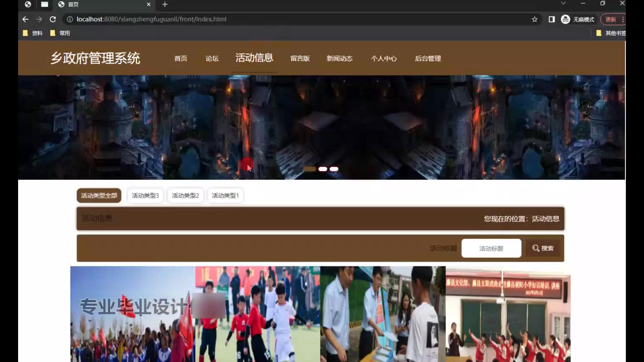Filter by 活动类型2
The image size is (644, 362).
[185, 195]
